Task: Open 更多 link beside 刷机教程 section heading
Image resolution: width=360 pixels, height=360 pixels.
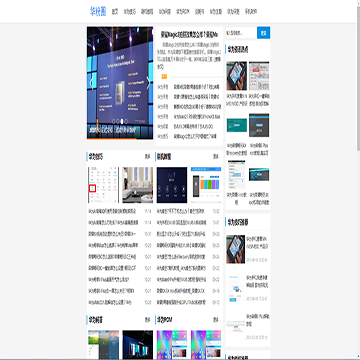Action: coord(217,156)
